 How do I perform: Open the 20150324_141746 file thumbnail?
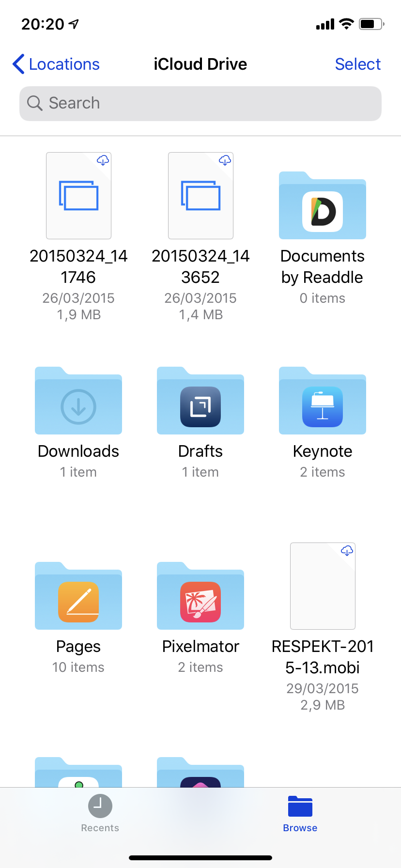[x=78, y=196]
